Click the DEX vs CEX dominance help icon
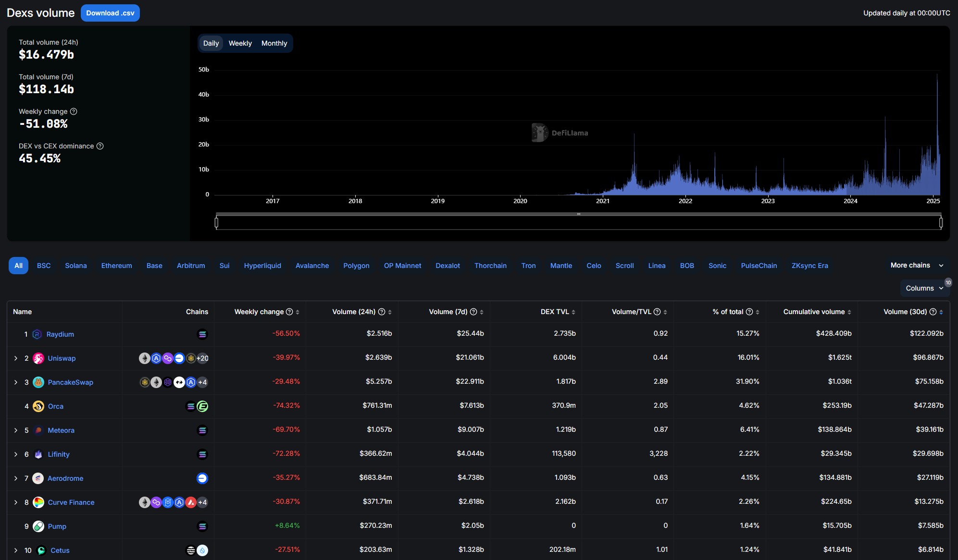958x560 pixels. coord(100,146)
